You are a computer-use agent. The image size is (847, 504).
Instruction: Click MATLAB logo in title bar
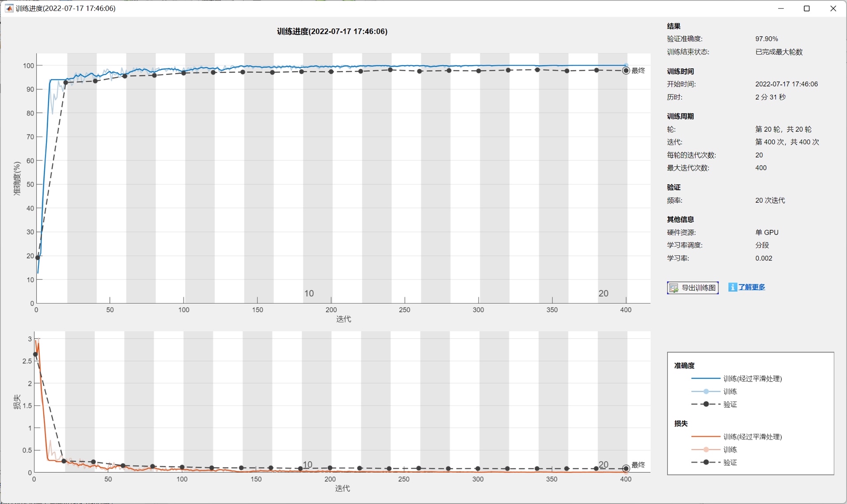(x=8, y=8)
